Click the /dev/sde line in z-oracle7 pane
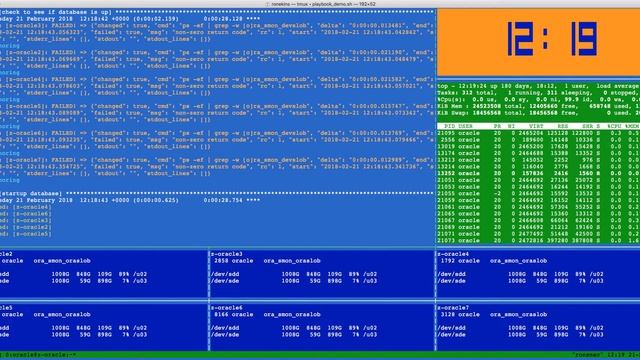This screenshot has height=360, width=640. (x=520, y=335)
